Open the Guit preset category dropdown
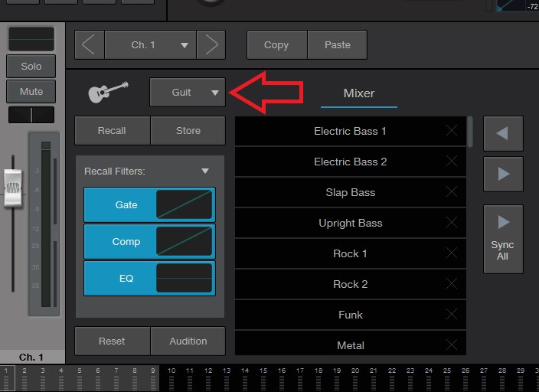This screenshot has height=392, width=539. pos(188,92)
